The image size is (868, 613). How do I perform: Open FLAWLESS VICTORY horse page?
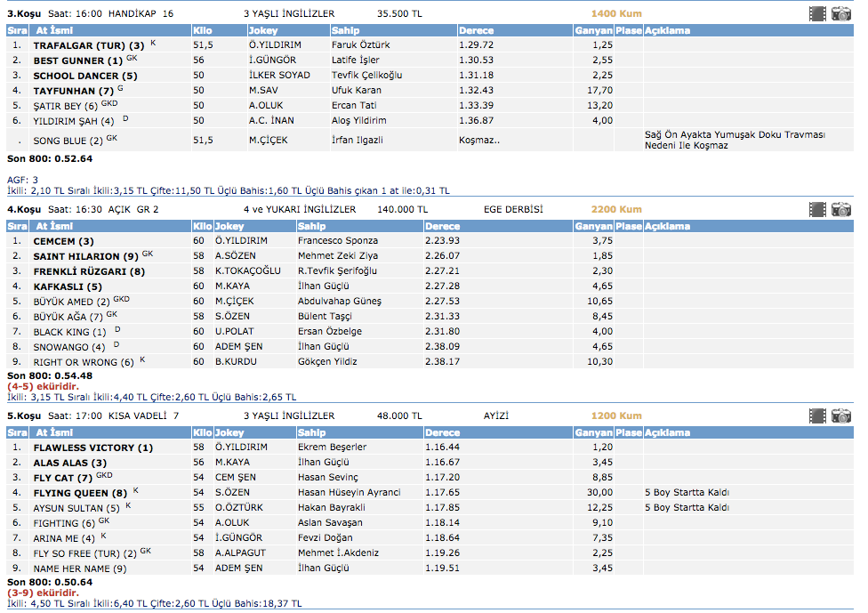(92, 448)
